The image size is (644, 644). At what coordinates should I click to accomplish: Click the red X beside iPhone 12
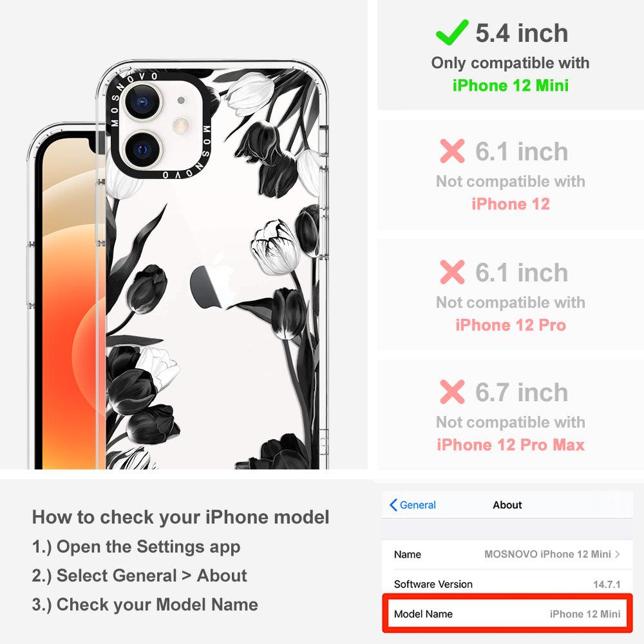(452, 151)
